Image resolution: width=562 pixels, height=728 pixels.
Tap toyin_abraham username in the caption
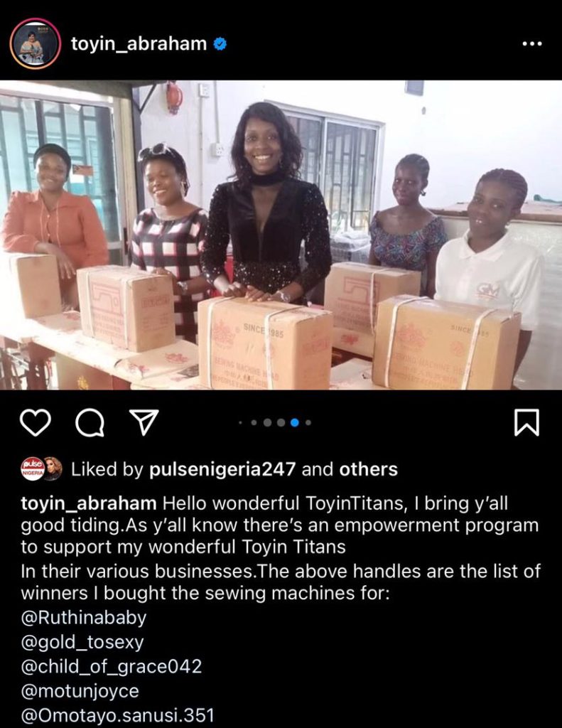pyautogui.click(x=89, y=503)
